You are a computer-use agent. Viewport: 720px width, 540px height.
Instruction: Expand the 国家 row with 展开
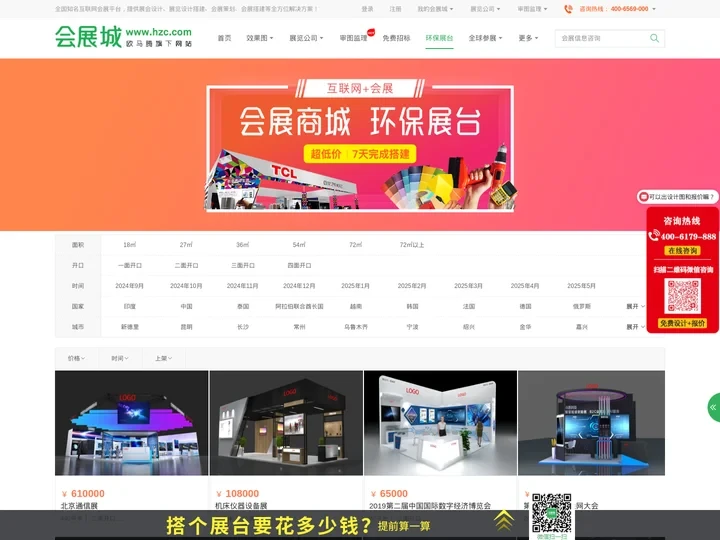636,306
